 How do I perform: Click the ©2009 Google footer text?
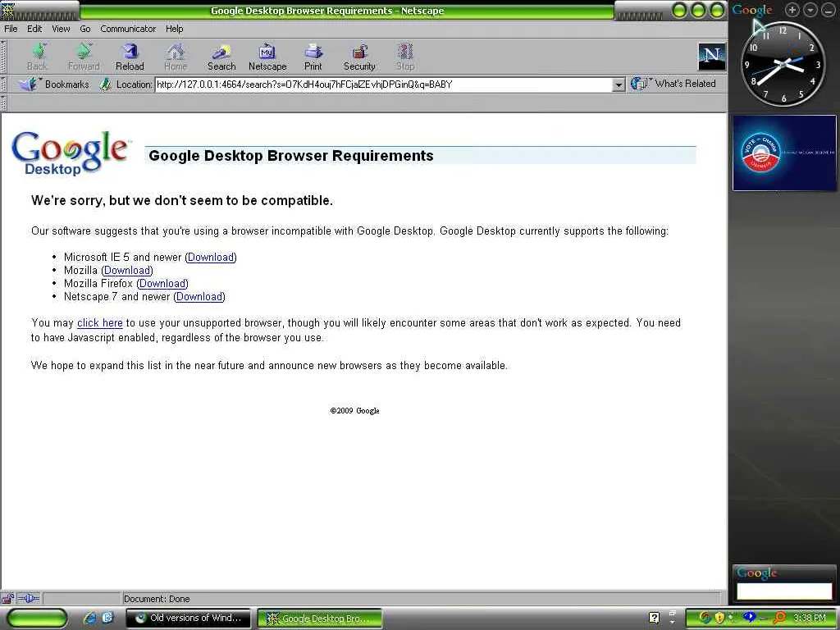tap(354, 411)
